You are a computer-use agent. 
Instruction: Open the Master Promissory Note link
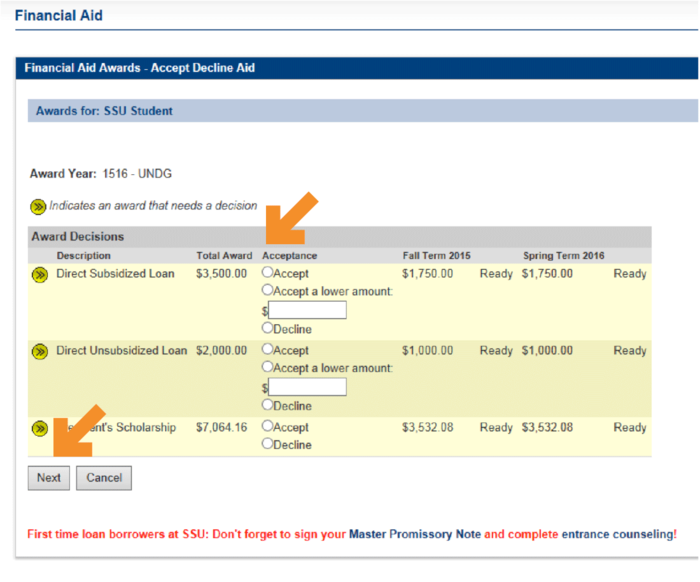414,535
